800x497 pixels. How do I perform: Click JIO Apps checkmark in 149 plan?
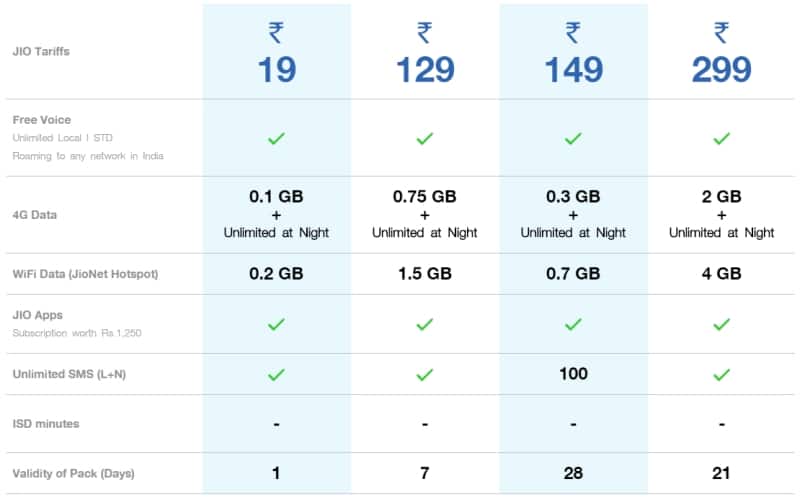click(573, 324)
